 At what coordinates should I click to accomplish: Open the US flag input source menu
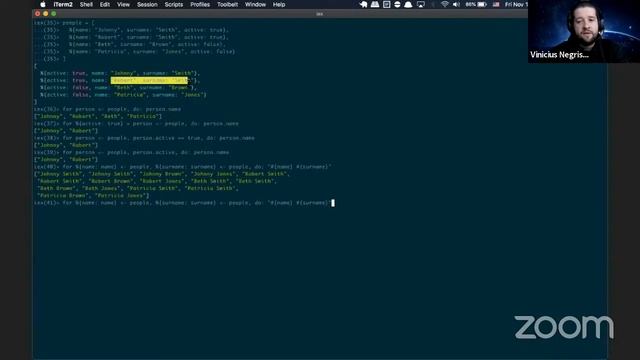tap(496, 4)
